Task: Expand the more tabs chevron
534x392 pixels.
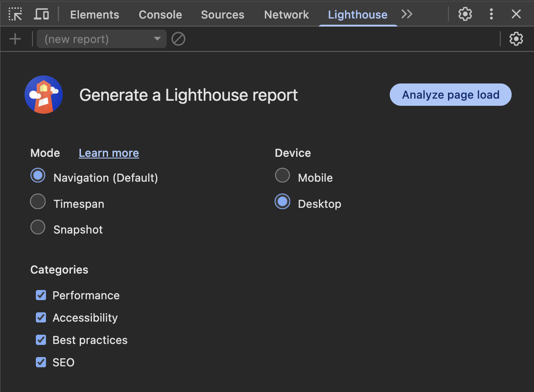Action: (x=407, y=14)
